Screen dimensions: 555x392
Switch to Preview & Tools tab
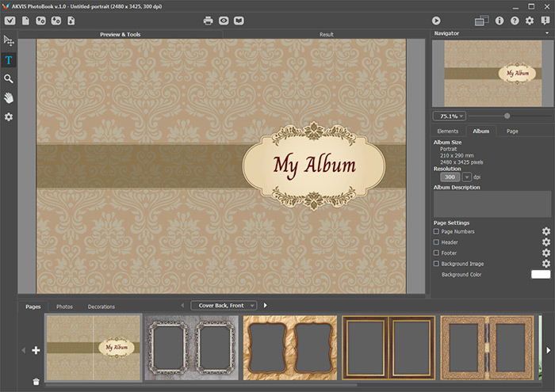pos(121,34)
